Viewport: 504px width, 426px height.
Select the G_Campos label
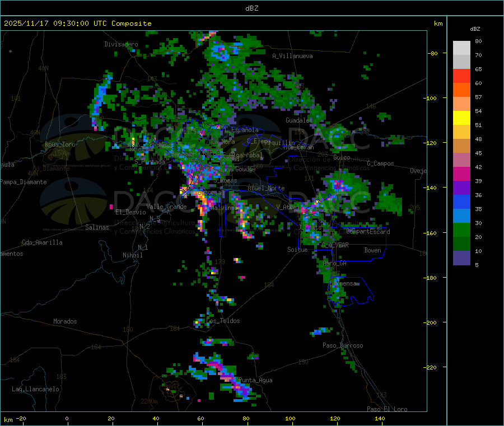coord(380,163)
